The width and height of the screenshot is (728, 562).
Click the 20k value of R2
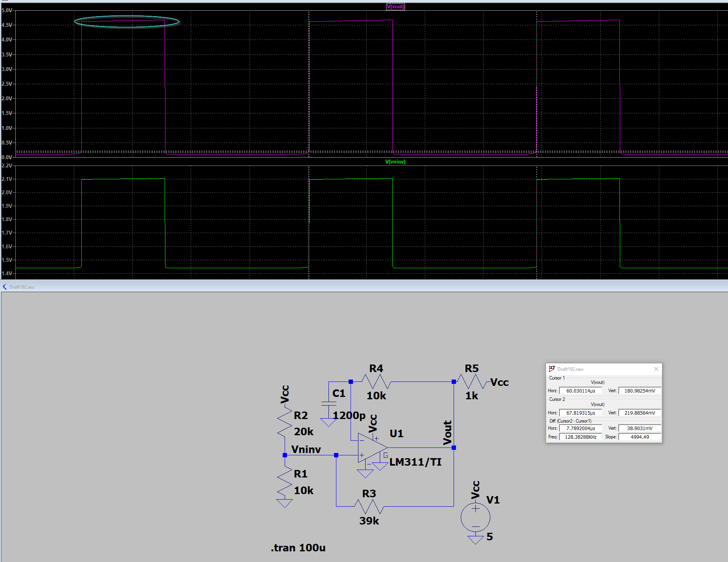pyautogui.click(x=304, y=432)
